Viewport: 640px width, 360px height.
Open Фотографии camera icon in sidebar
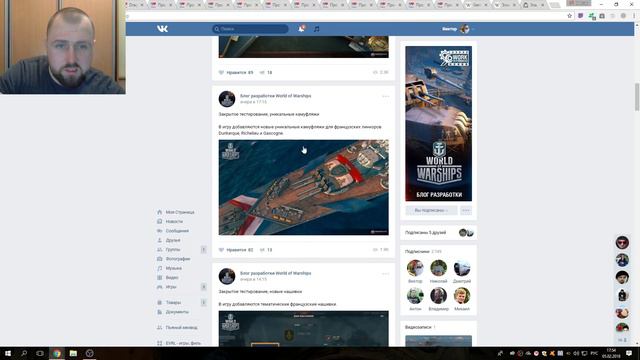pos(160,259)
